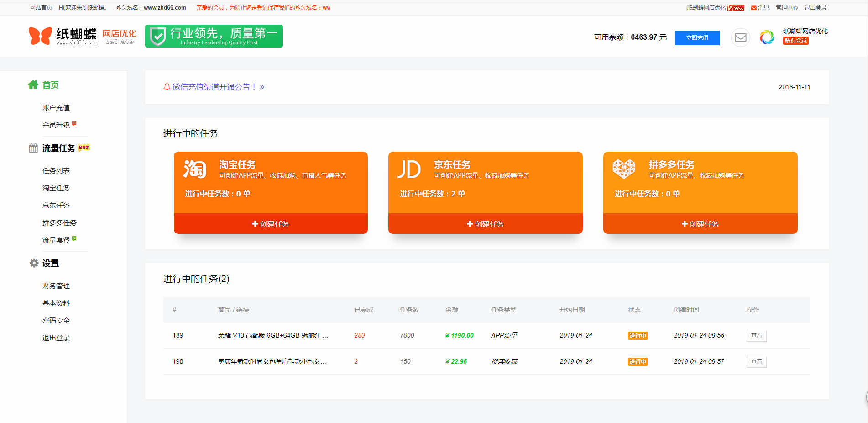Click 查看 for task 190
868x423 pixels.
(757, 362)
